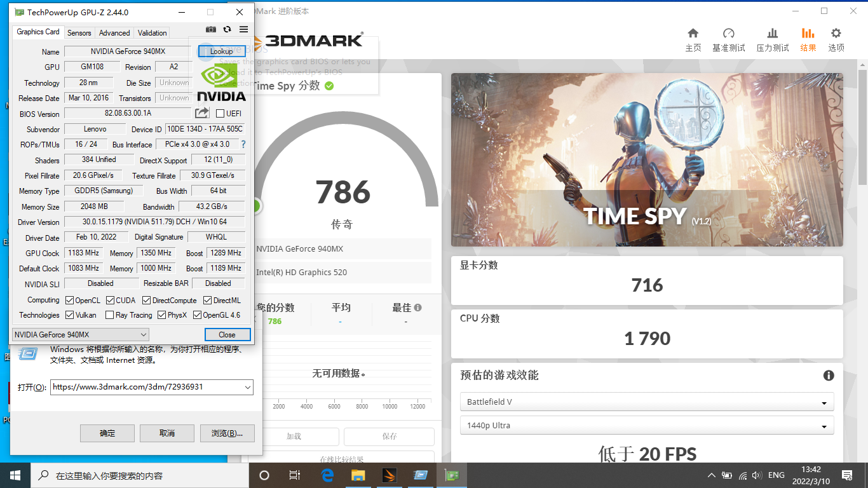Screen dimensions: 868x488
Task: Click the battery tray icon
Action: click(x=727, y=475)
